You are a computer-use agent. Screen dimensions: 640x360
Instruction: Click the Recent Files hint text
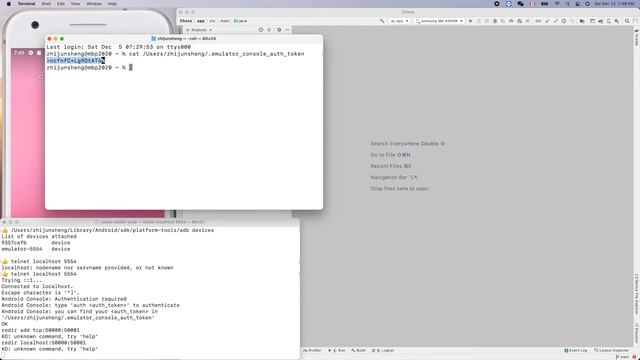click(x=391, y=166)
